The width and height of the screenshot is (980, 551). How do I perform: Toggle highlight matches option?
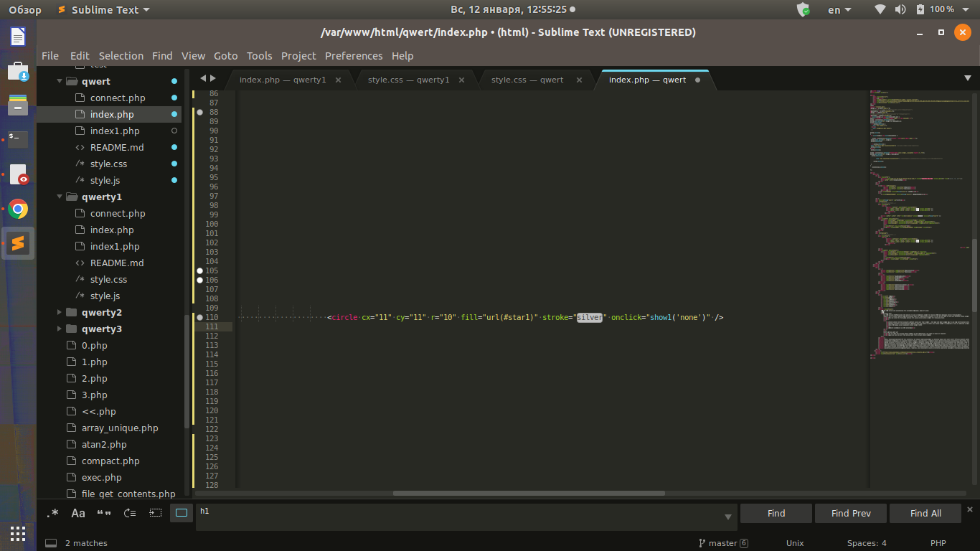tap(182, 513)
